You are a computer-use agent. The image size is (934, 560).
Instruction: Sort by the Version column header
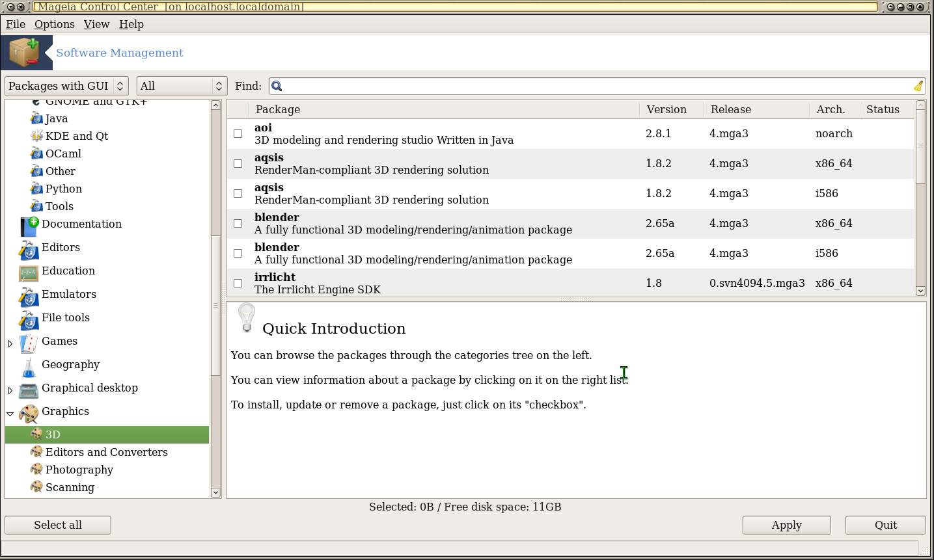[671, 109]
